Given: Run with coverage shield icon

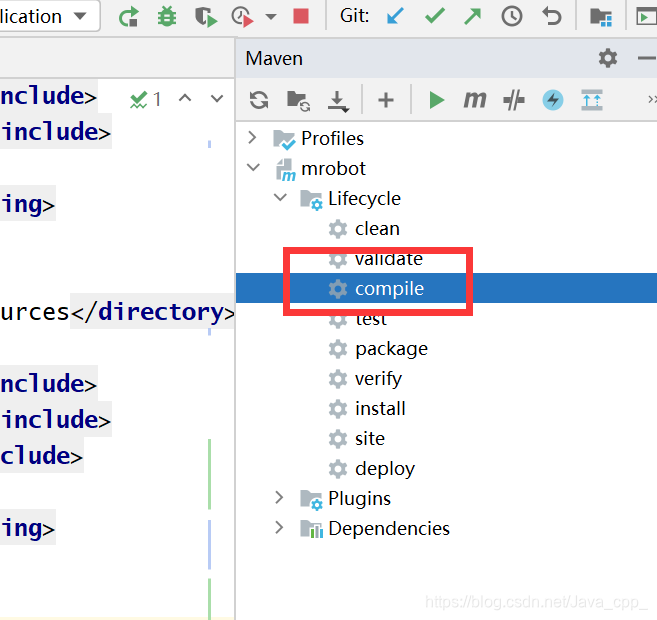Looking at the screenshot, I should [205, 17].
